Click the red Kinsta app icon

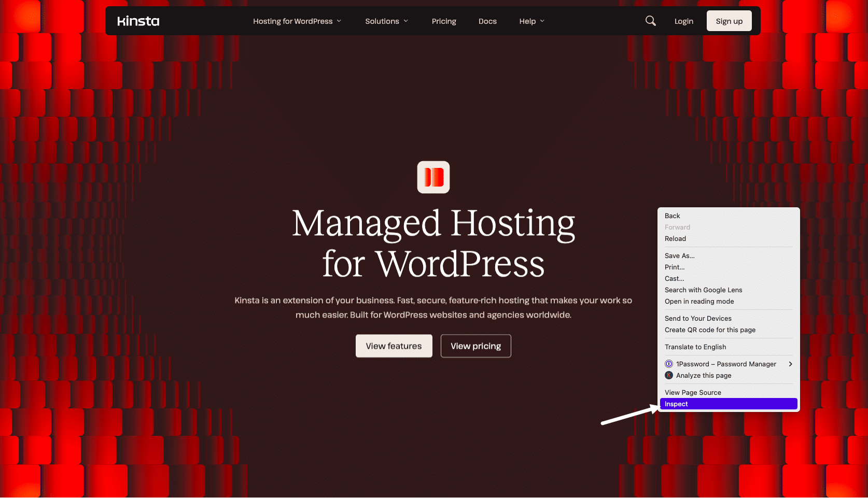point(433,177)
